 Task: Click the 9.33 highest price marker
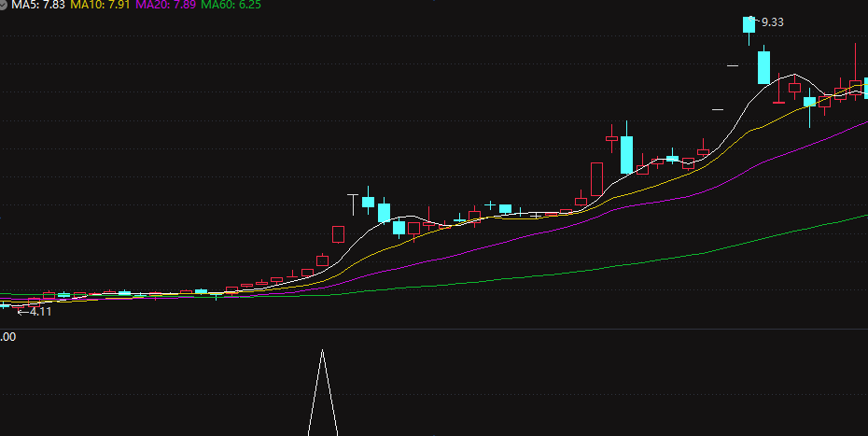point(772,22)
